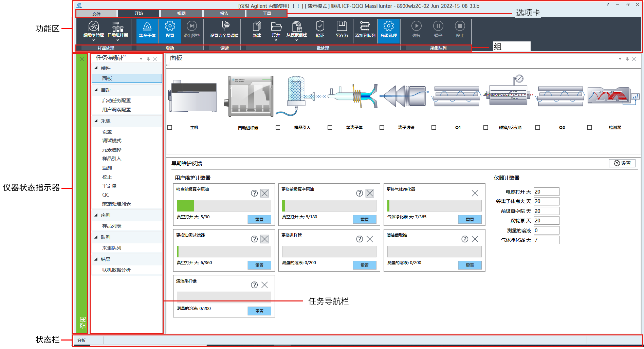This screenshot has width=644, height=349.
Task: Click the 等离子体 torch image
Action: pyautogui.click(x=353, y=96)
